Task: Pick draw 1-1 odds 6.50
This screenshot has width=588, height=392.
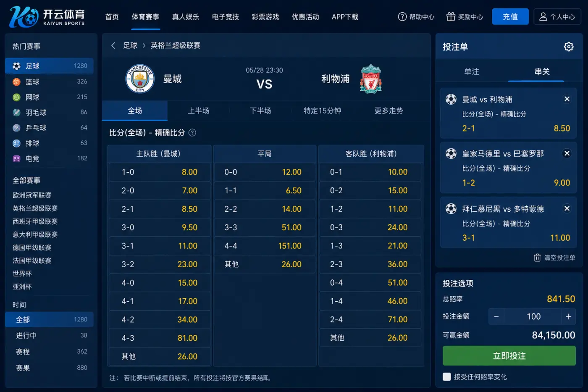Action: [x=264, y=190]
